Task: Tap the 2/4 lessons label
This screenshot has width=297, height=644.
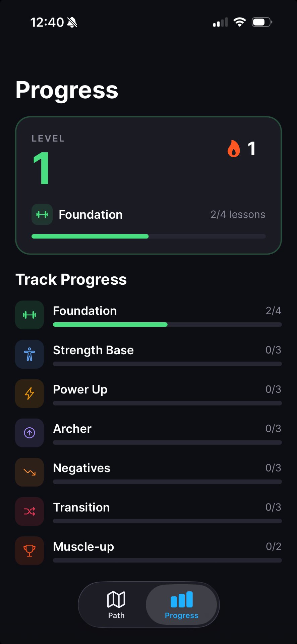Action: (238, 214)
